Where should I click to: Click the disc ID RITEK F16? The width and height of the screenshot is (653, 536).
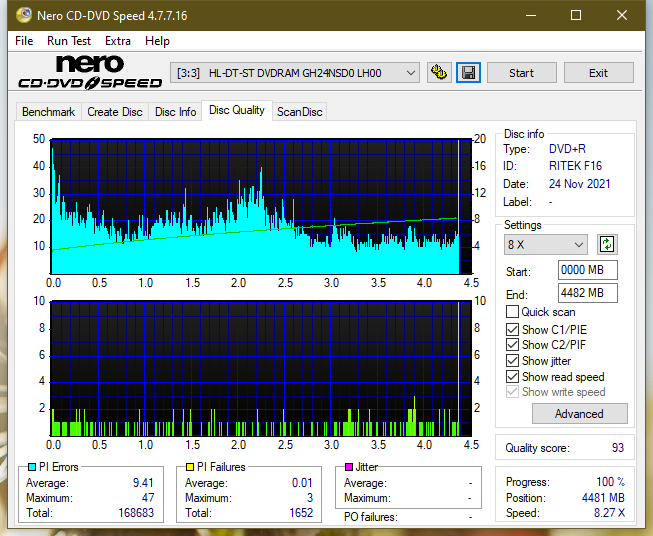pos(575,166)
